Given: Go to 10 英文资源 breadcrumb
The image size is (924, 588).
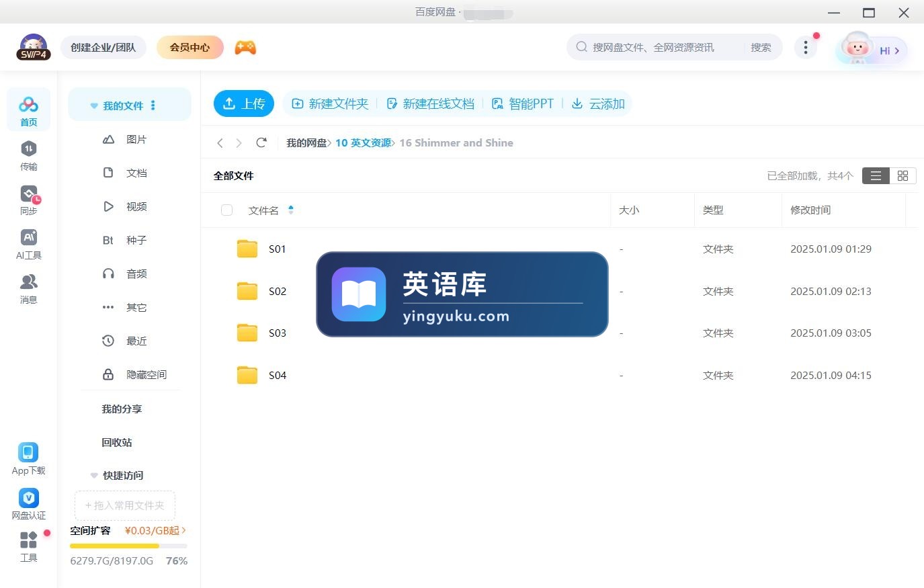Looking at the screenshot, I should pos(363,142).
